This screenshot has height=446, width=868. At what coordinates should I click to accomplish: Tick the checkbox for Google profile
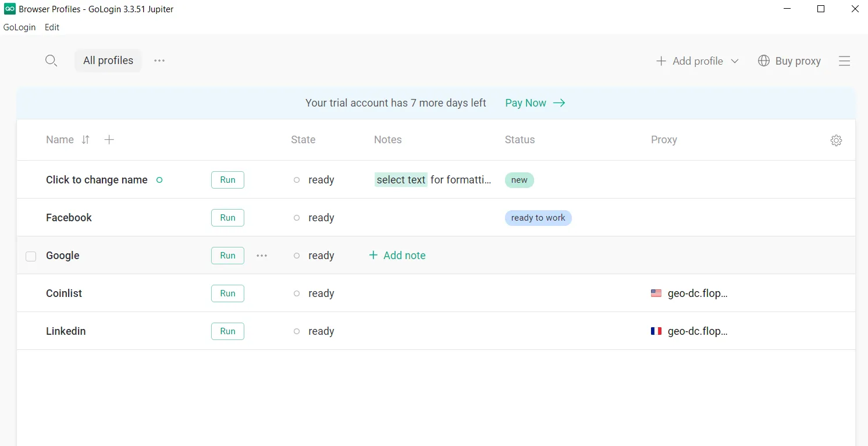click(31, 256)
